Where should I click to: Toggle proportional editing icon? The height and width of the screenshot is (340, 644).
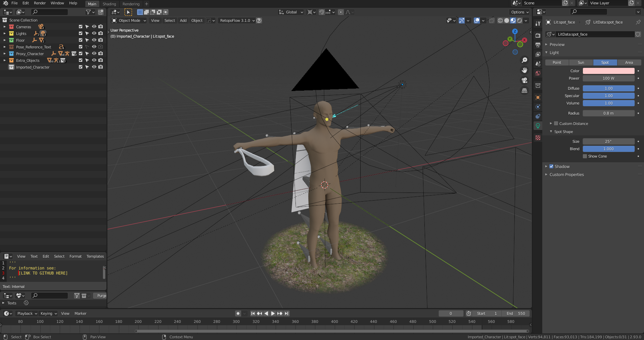tap(341, 12)
